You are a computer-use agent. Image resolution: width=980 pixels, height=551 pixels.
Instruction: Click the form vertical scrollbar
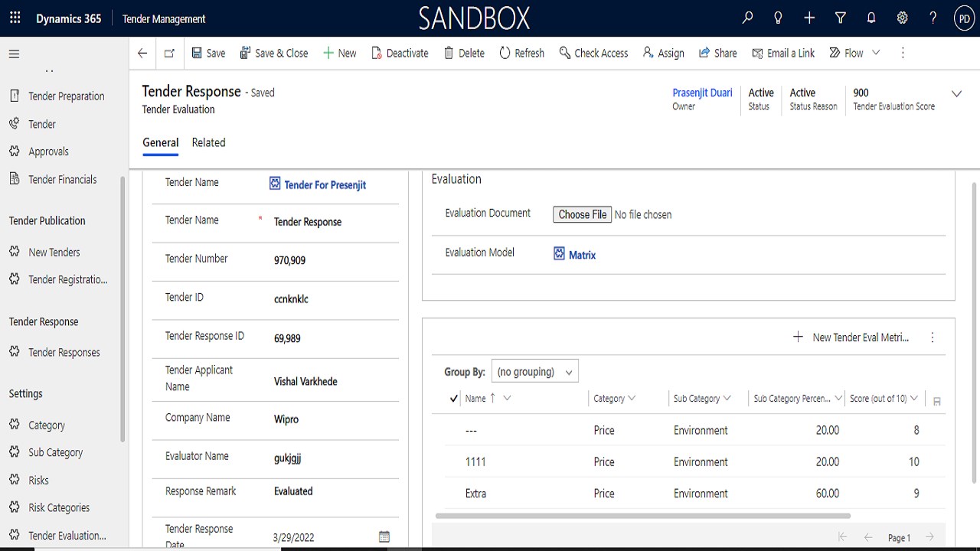[974, 333]
